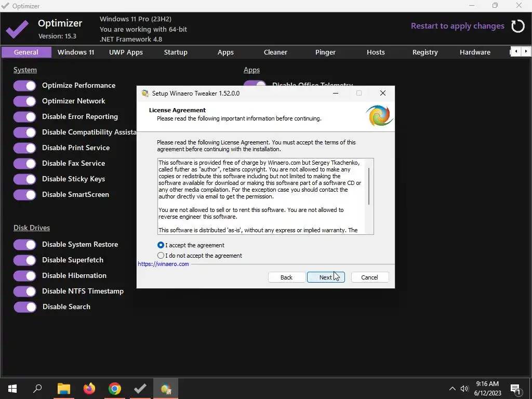
Task: Show hidden tray icons chevron
Action: pyautogui.click(x=453, y=389)
